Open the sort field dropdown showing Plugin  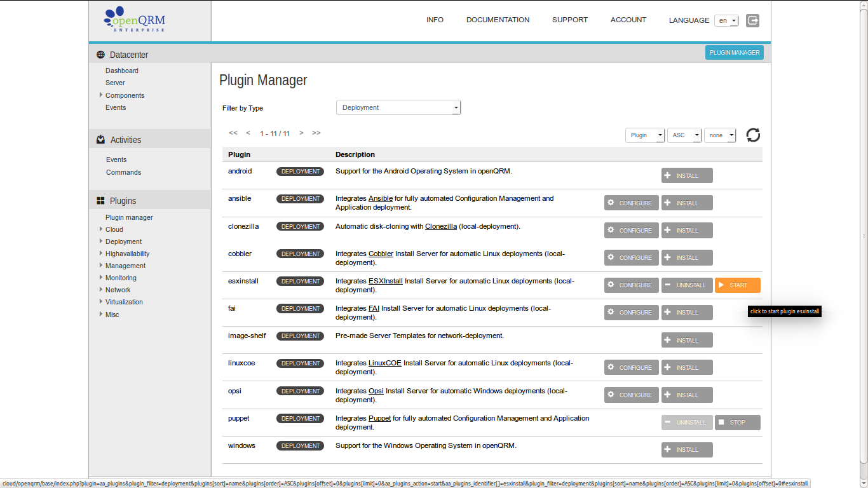645,135
